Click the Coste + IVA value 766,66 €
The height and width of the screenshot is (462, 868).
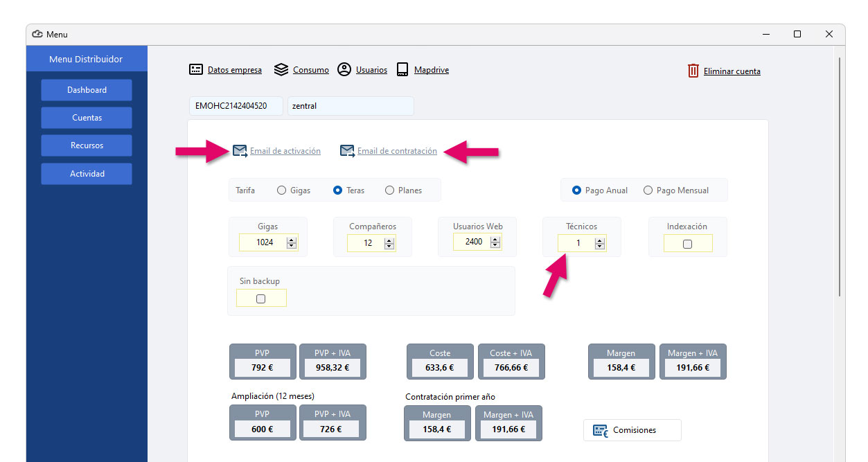click(x=511, y=368)
